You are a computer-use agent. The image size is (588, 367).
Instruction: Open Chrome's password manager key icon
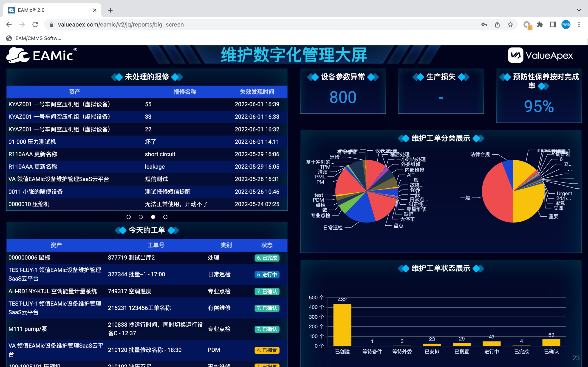coord(484,24)
